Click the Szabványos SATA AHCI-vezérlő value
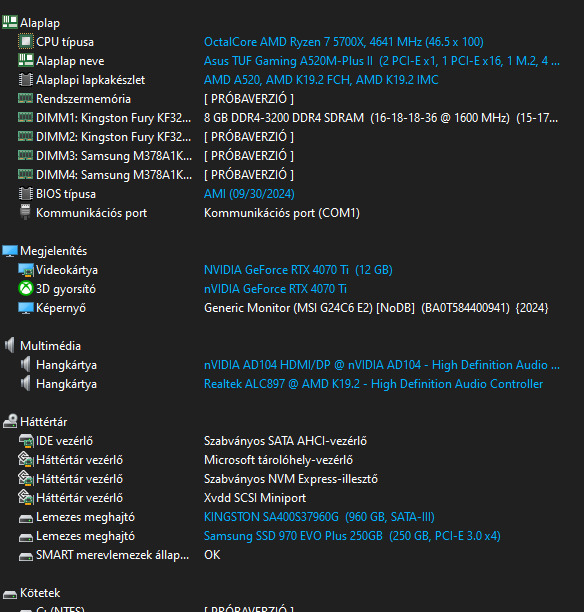Image resolution: width=584 pixels, height=612 pixels. (x=285, y=441)
